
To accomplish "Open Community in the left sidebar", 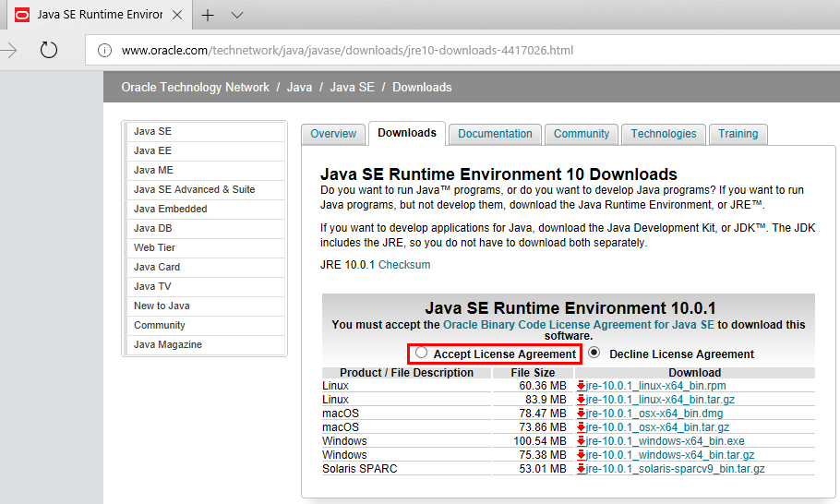I will pyautogui.click(x=205, y=325).
